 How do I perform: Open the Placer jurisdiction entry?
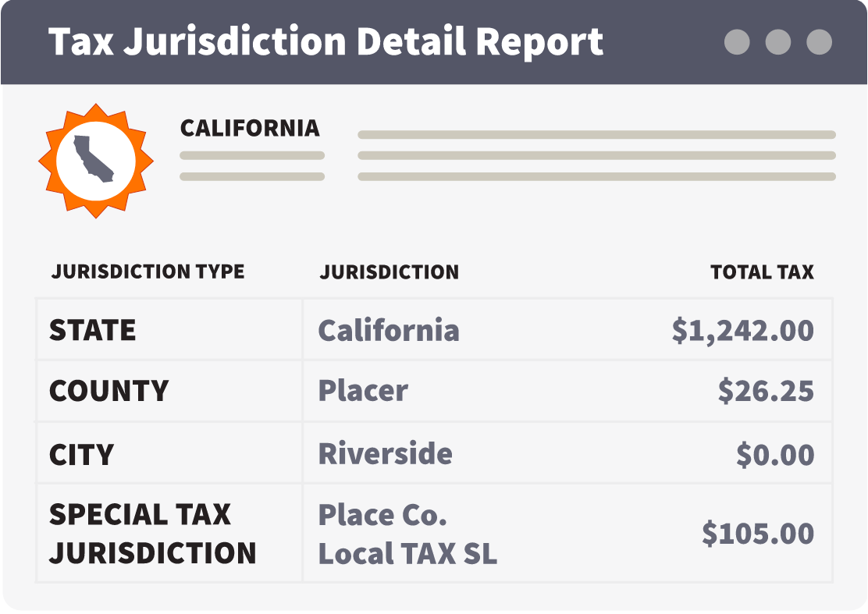pos(363,391)
